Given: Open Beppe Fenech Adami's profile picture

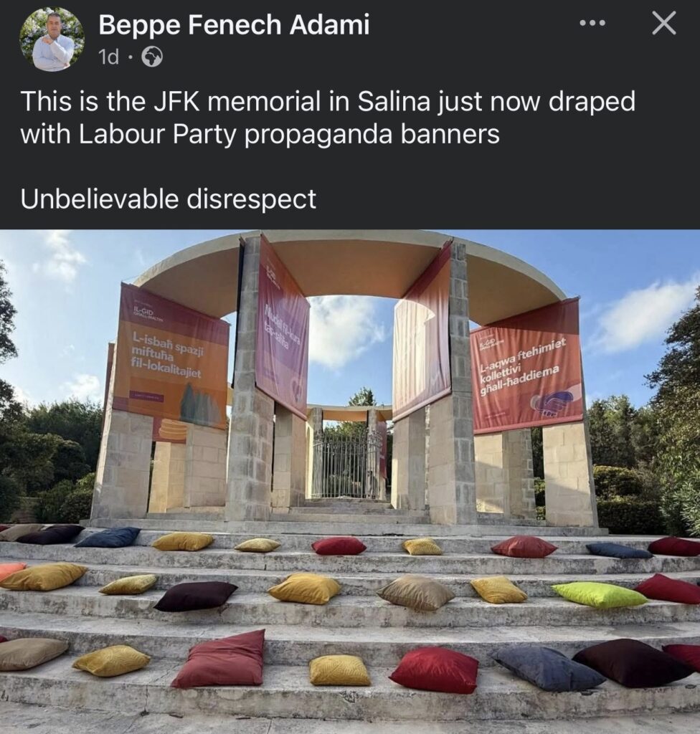Looking at the screenshot, I should (x=52, y=39).
